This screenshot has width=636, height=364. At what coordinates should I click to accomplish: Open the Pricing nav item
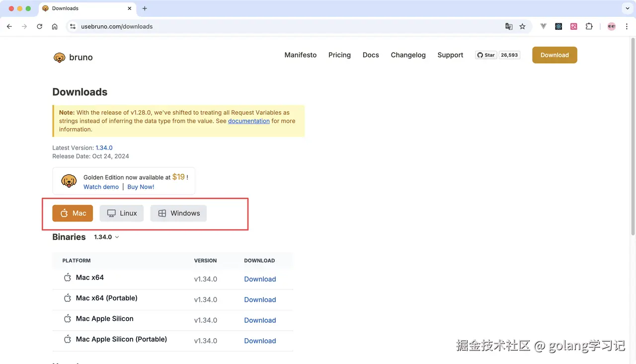pyautogui.click(x=339, y=55)
